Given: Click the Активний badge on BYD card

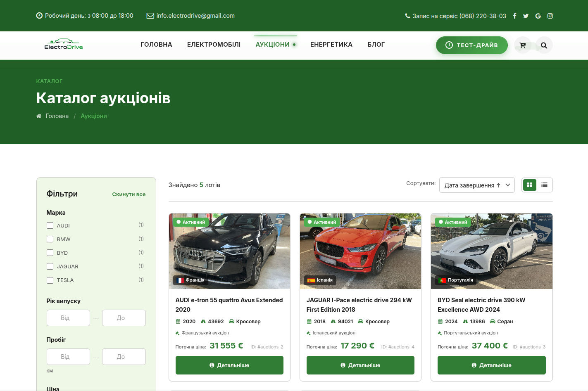Looking at the screenshot, I should coord(453,222).
